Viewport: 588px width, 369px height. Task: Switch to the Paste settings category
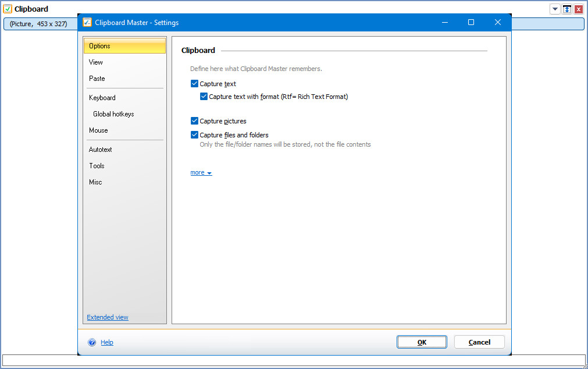[x=124, y=79]
